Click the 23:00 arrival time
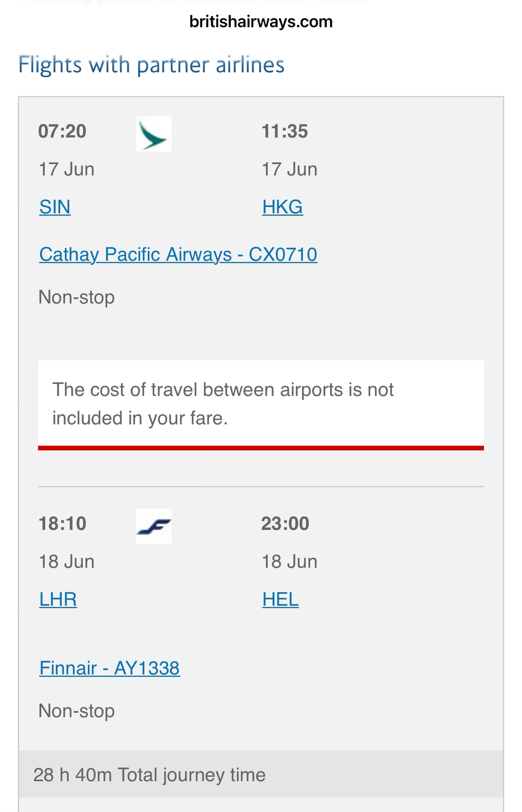Viewport: 522px width, 812px height. tap(285, 523)
